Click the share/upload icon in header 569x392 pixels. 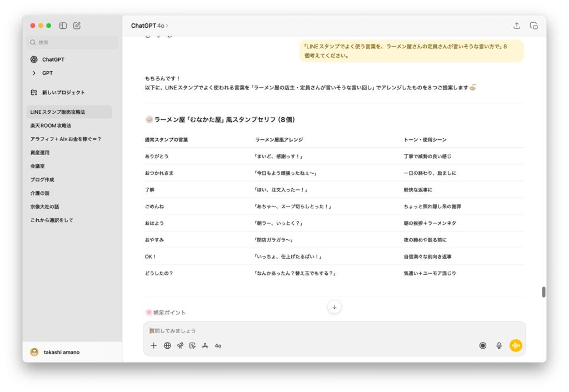coord(517,26)
